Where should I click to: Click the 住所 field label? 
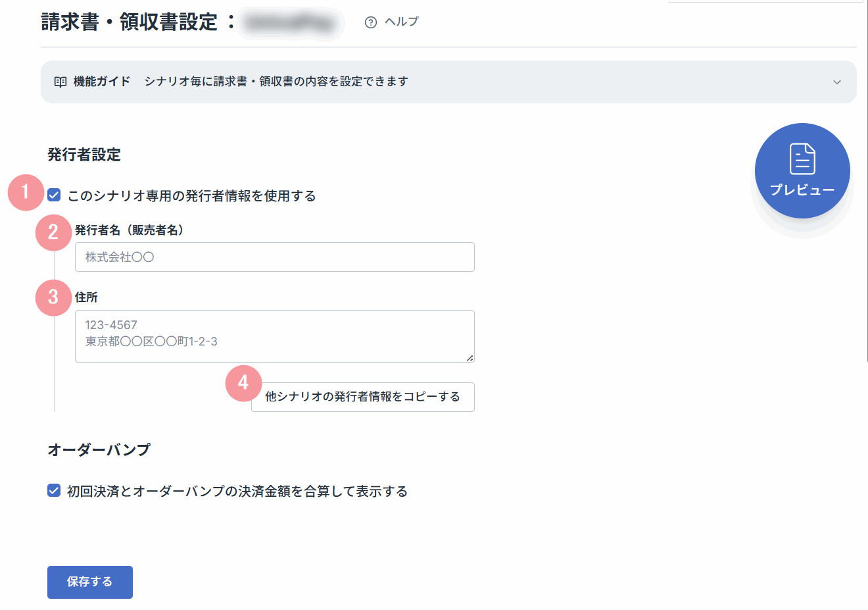click(86, 297)
